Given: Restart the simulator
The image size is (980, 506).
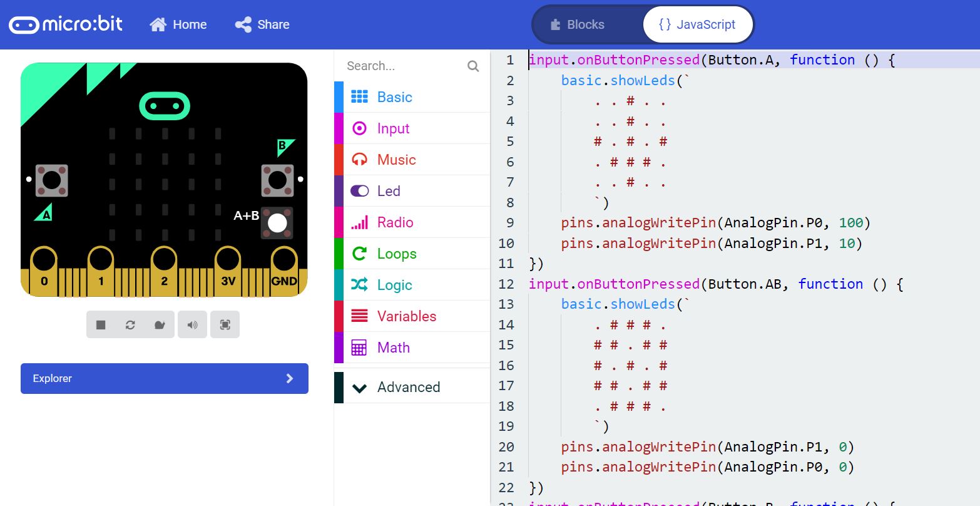Looking at the screenshot, I should pyautogui.click(x=130, y=324).
